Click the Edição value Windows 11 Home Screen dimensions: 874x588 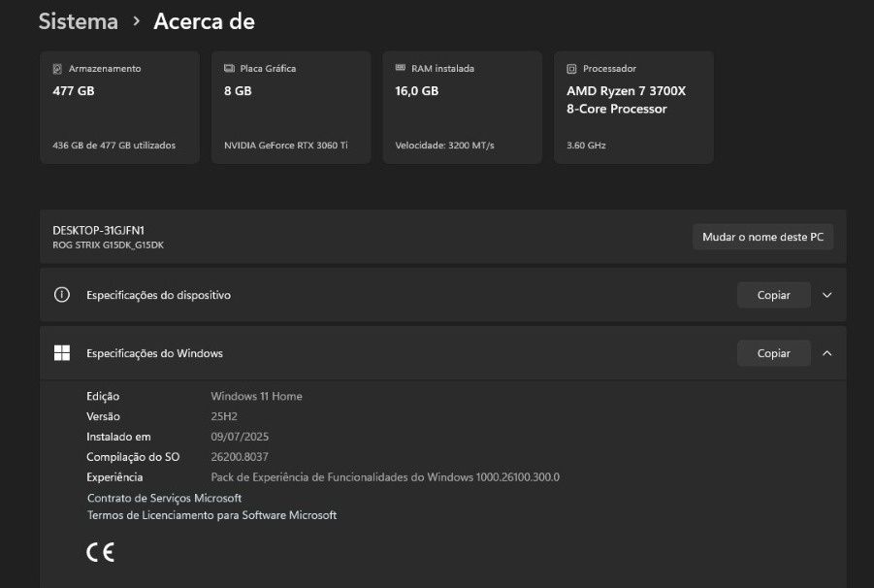256,396
